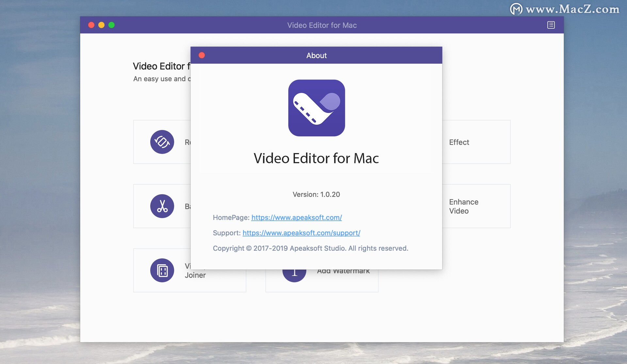Maximize the main window with green button
627x364 pixels.
pyautogui.click(x=112, y=25)
